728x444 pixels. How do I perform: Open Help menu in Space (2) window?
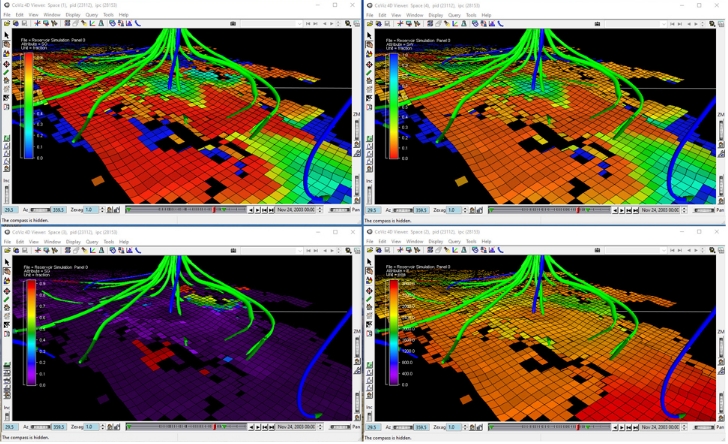486,242
